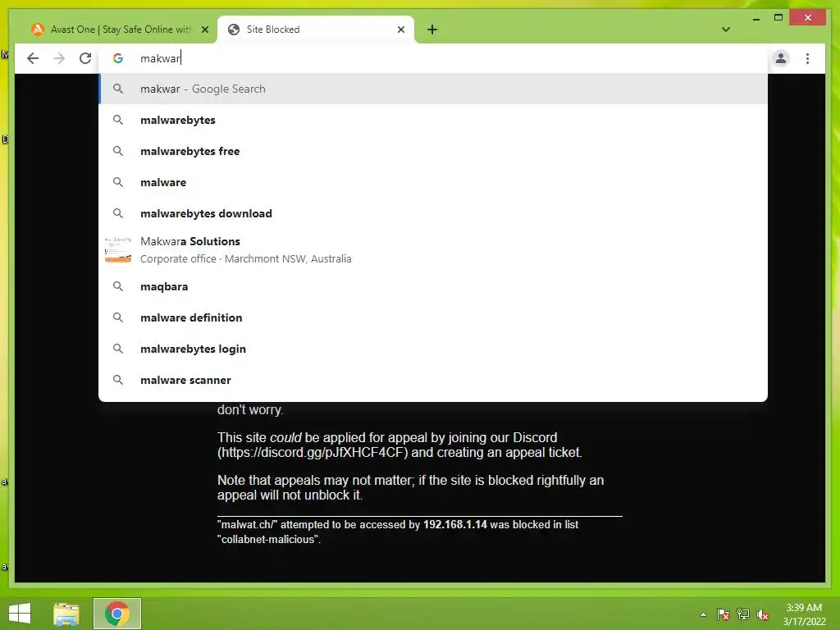Open File Explorer from the taskbar
The image size is (840, 630).
pos(66,614)
